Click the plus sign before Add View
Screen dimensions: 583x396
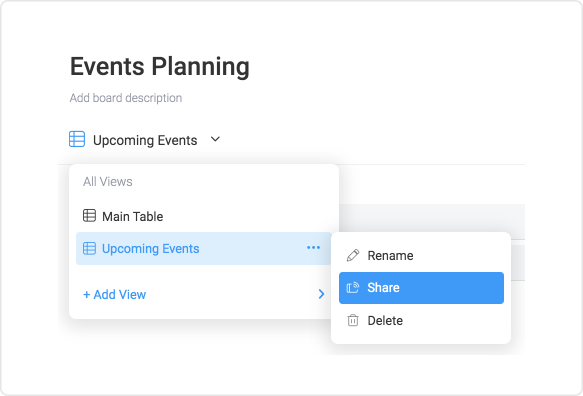click(87, 295)
